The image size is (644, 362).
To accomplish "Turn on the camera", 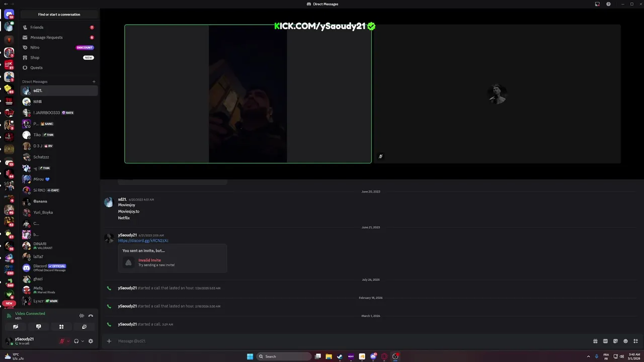I will point(15,327).
